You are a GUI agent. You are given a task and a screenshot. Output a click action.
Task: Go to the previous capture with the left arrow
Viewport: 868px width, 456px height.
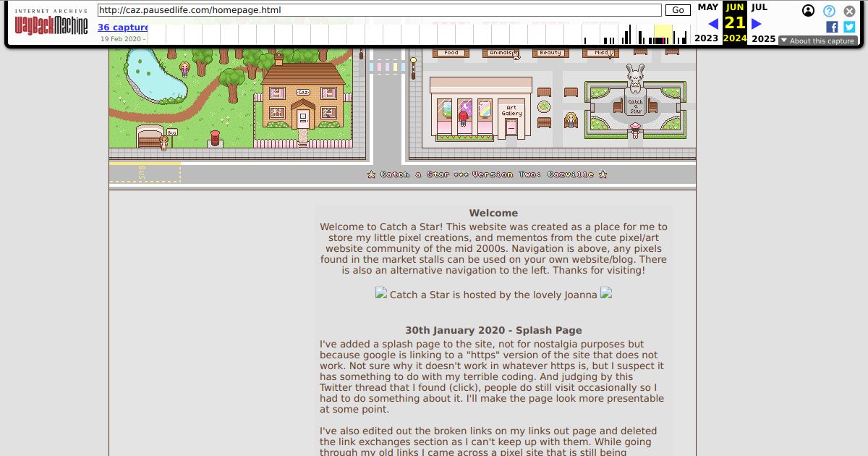tap(712, 23)
